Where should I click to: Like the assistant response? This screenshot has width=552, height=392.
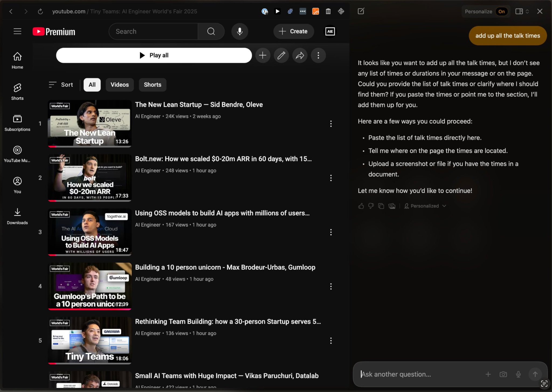[x=361, y=206]
